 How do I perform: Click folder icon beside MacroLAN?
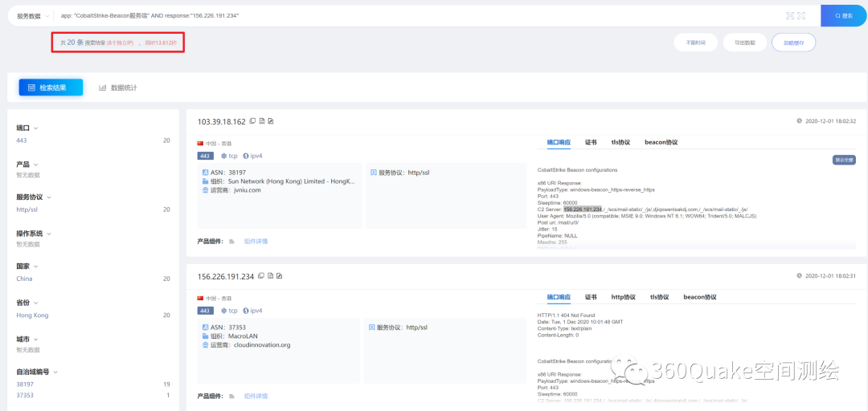point(206,336)
